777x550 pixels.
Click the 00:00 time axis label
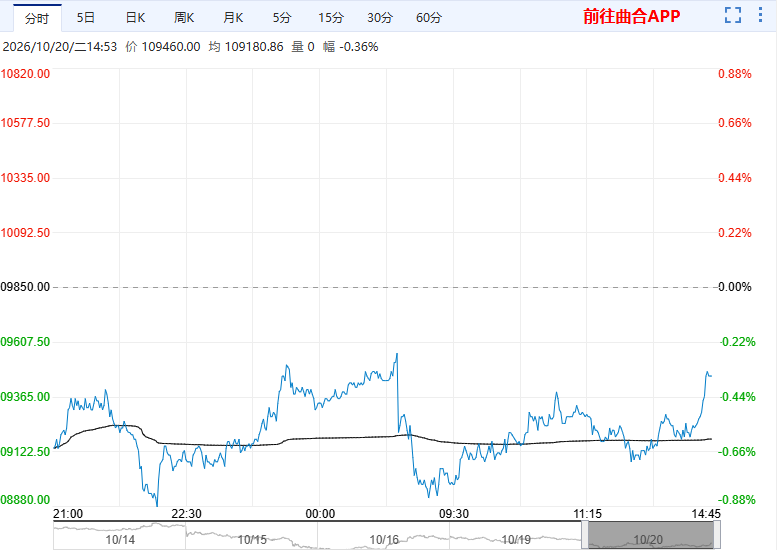320,514
